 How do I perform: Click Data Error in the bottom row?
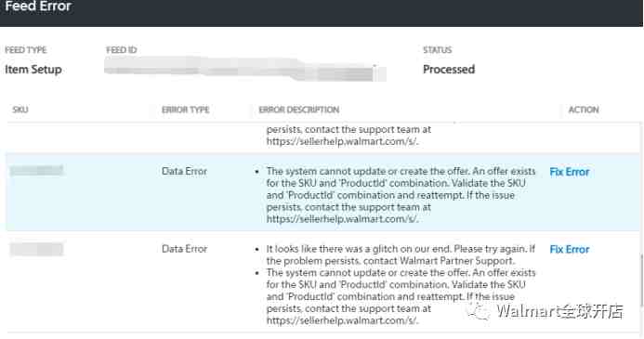coord(184,249)
